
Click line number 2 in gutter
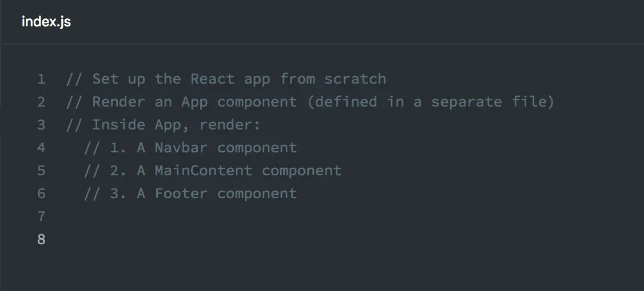pos(41,102)
